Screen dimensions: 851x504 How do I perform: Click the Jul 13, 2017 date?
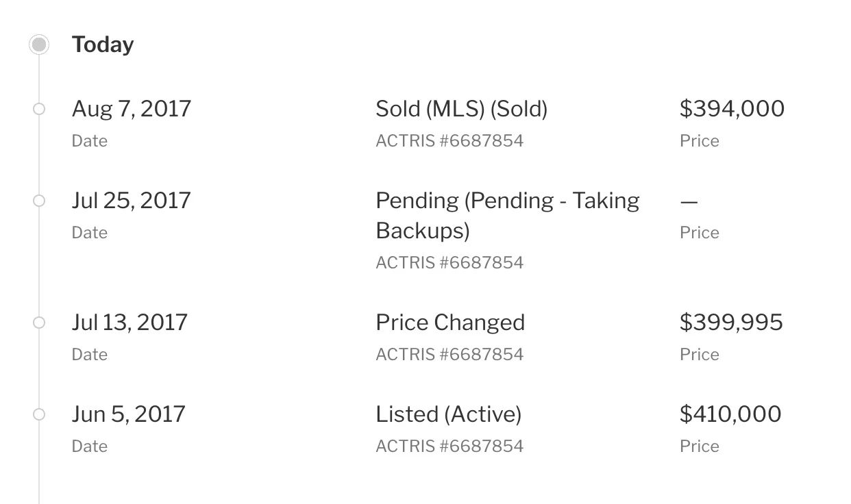click(x=129, y=323)
